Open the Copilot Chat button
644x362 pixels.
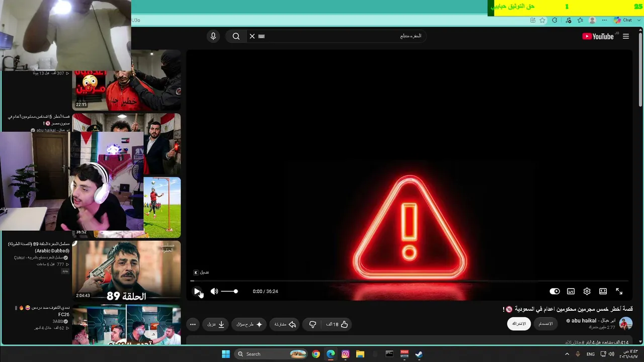pos(623,20)
